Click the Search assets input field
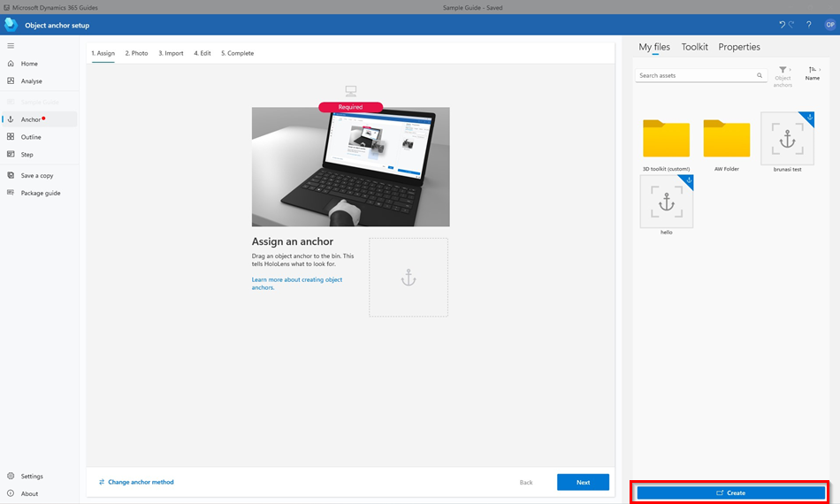Viewport: 840px width, 504px height. coord(696,76)
